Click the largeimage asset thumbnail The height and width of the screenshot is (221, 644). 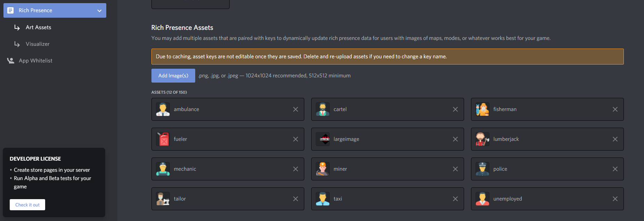(323, 139)
